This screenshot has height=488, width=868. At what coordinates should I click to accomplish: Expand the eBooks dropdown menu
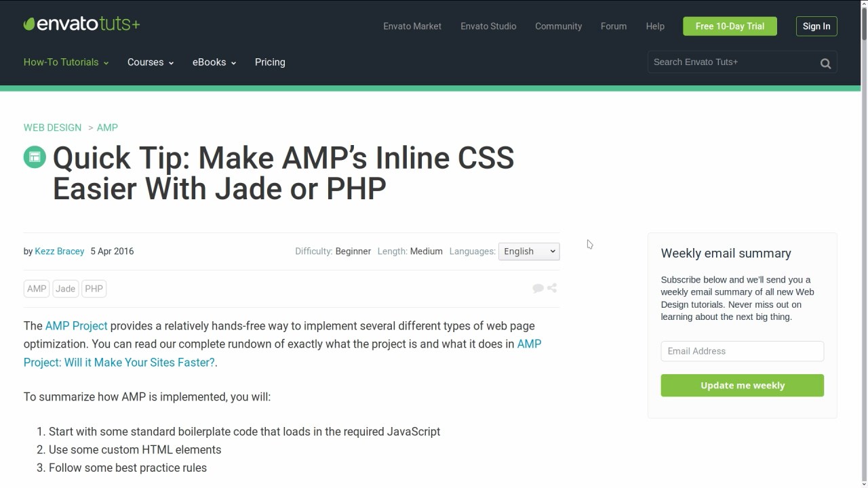click(x=214, y=62)
